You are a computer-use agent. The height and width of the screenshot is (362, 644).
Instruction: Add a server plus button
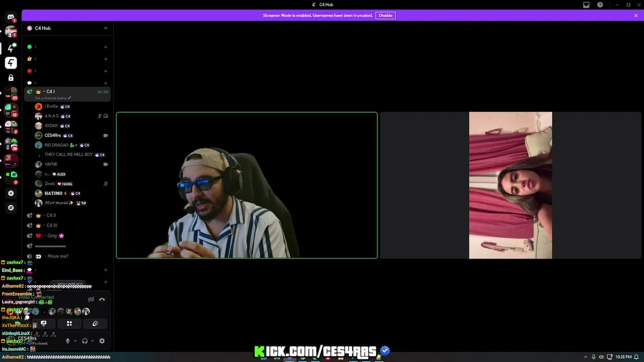click(x=11, y=193)
